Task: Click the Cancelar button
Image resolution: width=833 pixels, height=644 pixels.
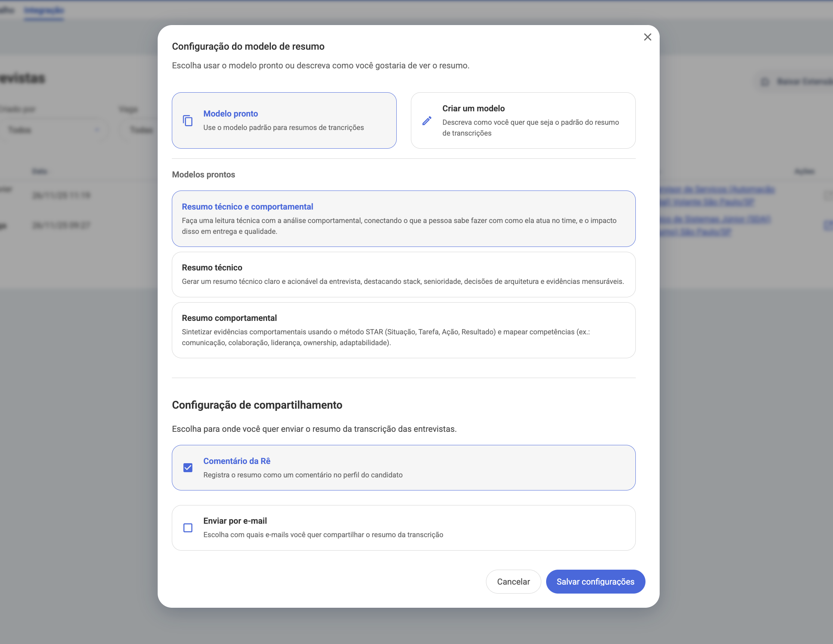Action: tap(513, 582)
